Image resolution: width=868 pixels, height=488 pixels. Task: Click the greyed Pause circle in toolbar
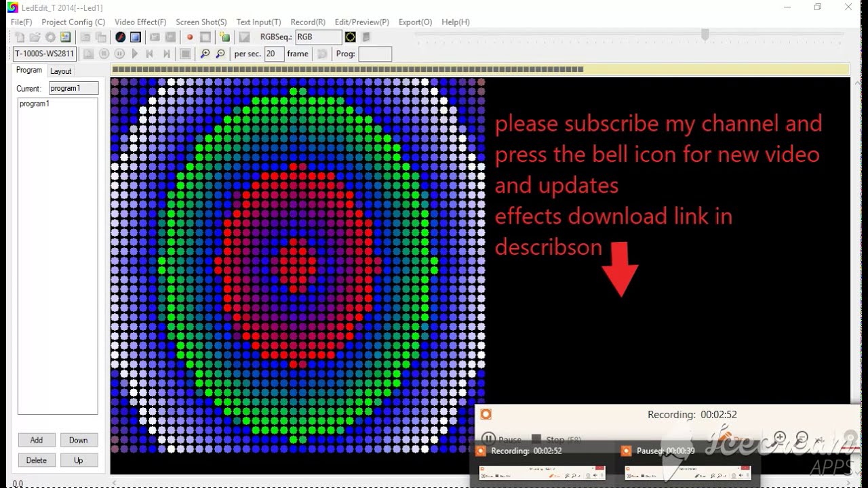coord(119,54)
